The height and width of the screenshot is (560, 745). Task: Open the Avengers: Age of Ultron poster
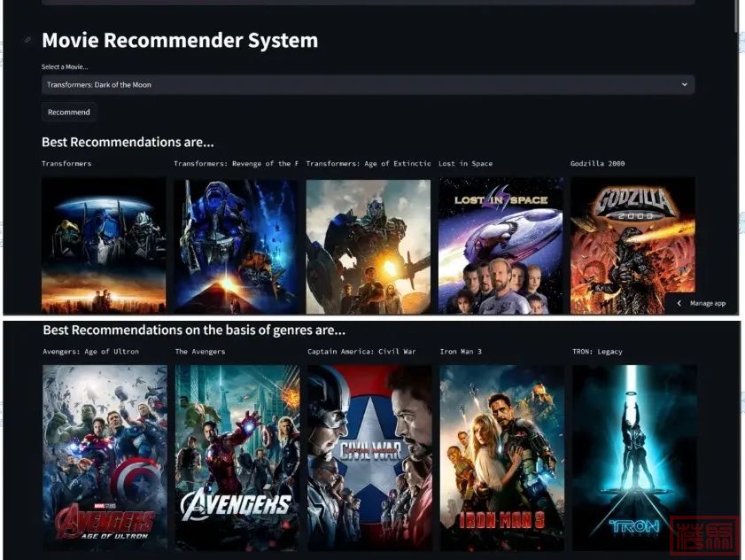coord(105,458)
